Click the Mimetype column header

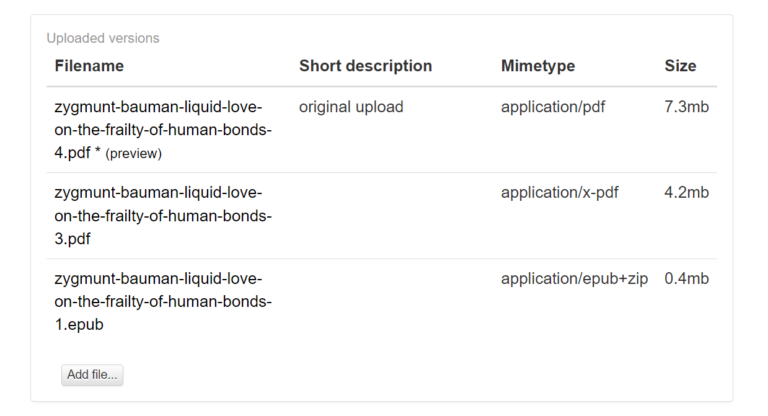[x=538, y=66]
